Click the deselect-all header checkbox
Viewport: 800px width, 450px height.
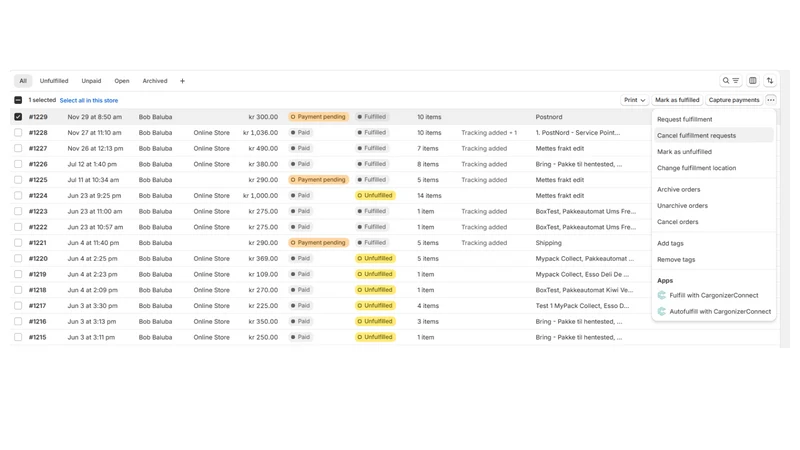pos(18,101)
